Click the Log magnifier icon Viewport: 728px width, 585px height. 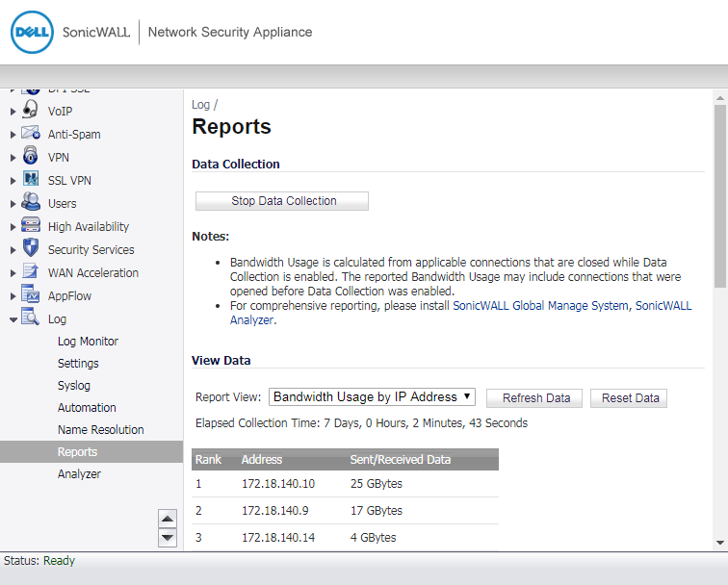pos(31,318)
